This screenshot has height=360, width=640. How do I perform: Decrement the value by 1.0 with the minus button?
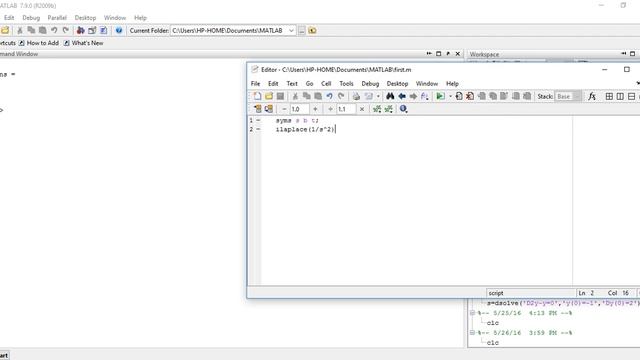click(284, 109)
